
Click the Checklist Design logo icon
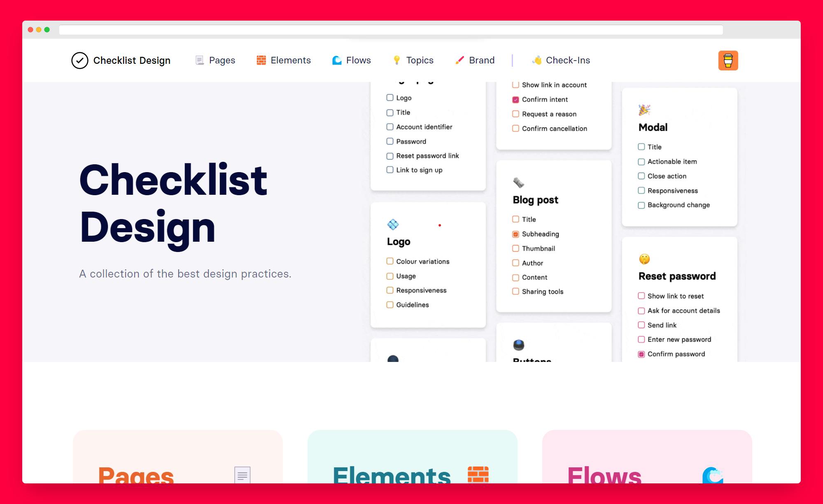[79, 60]
